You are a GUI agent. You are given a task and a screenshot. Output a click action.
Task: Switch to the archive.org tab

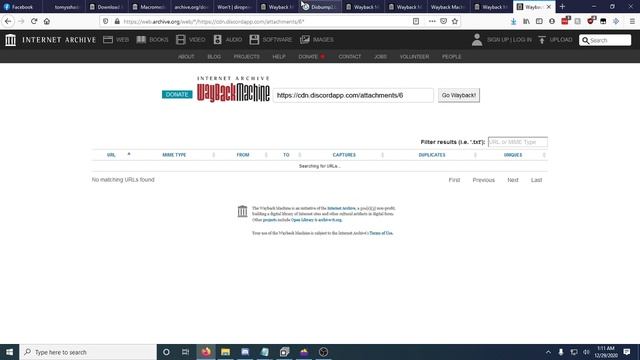(191, 7)
